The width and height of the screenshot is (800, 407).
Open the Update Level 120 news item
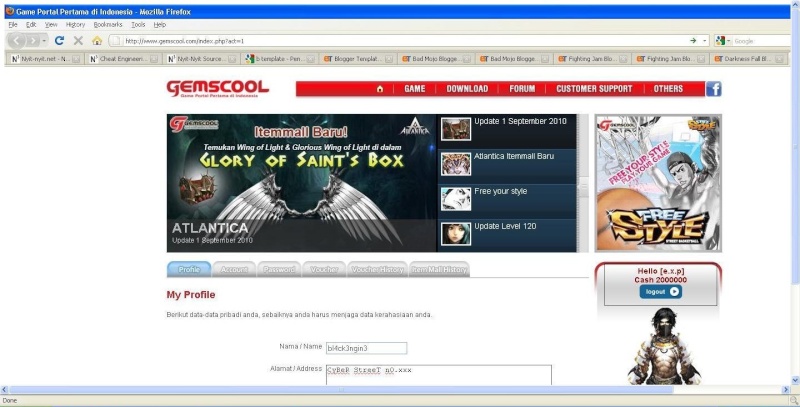point(505,226)
